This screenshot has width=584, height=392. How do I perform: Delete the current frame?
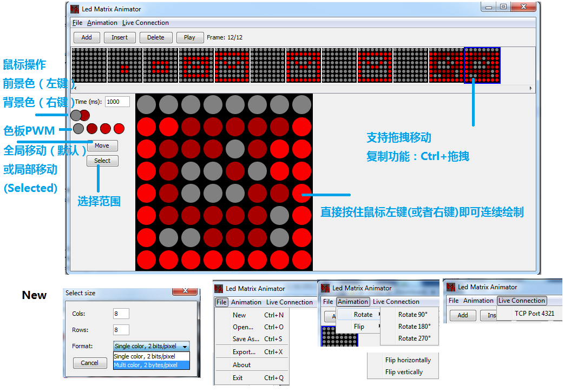[x=156, y=37]
